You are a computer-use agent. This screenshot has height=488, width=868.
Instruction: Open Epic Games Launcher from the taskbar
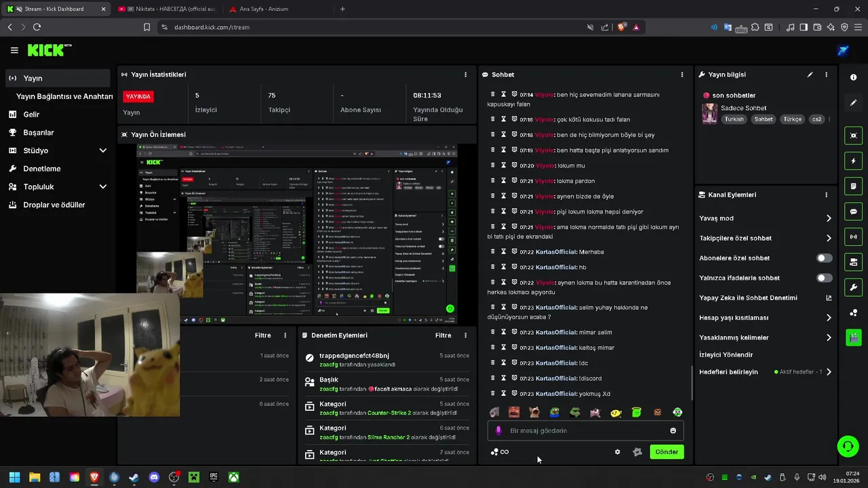214,477
